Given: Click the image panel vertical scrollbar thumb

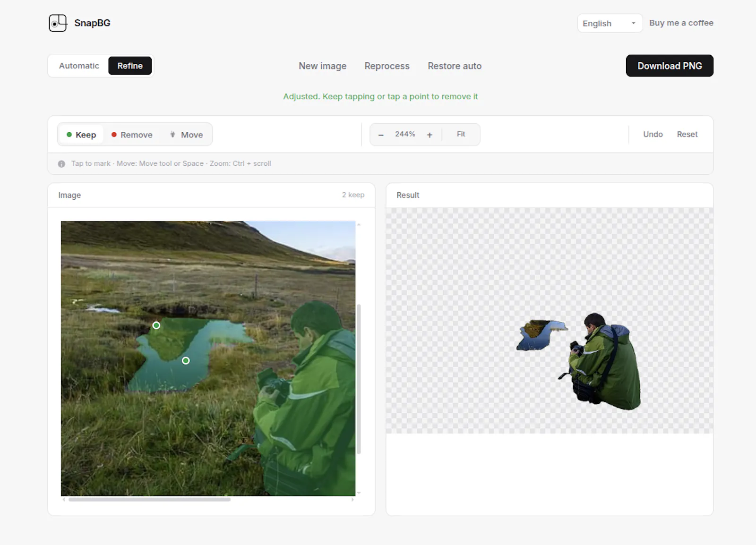Looking at the screenshot, I should pos(359,379).
